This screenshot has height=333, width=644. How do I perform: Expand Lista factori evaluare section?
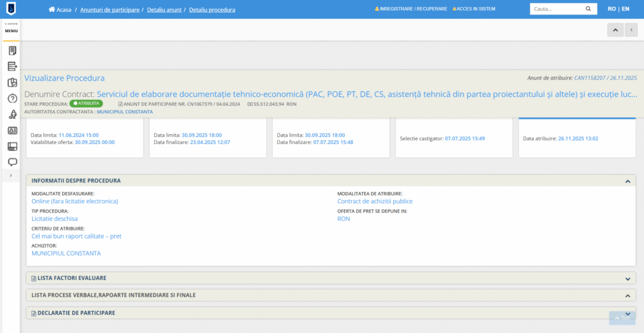pos(627,278)
